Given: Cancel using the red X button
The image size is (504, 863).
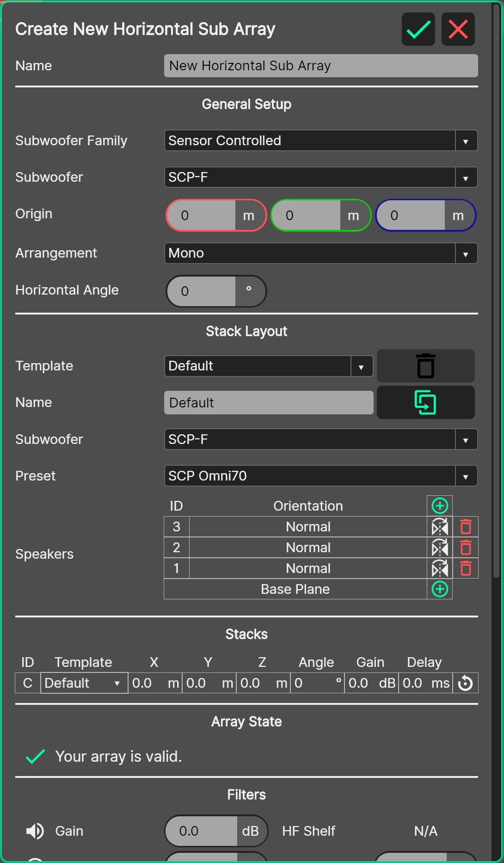Looking at the screenshot, I should point(458,30).
